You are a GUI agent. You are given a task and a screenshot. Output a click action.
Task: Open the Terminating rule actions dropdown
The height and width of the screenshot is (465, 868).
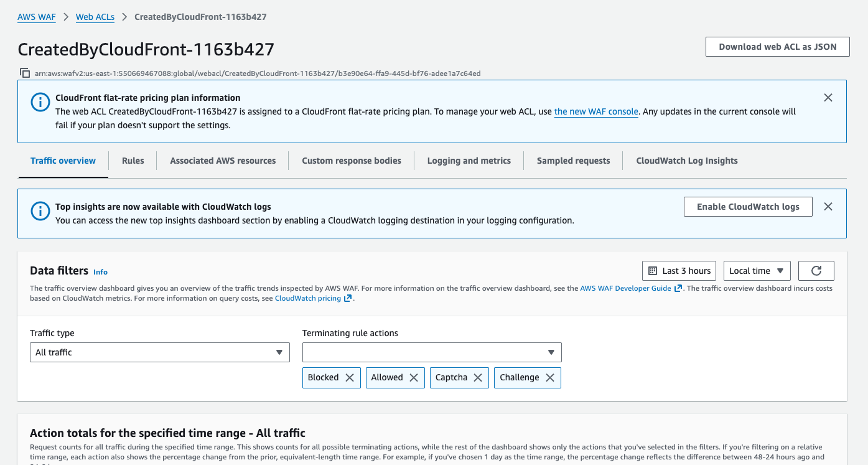432,352
